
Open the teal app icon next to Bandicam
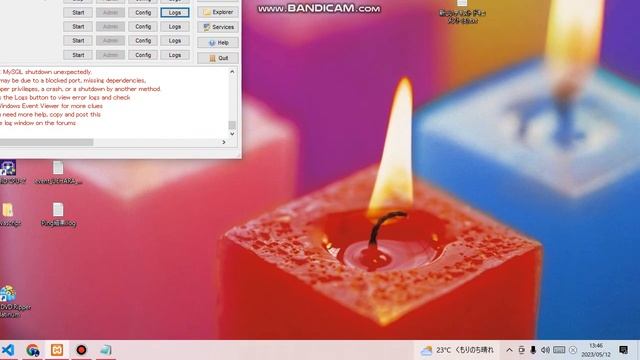(106, 350)
